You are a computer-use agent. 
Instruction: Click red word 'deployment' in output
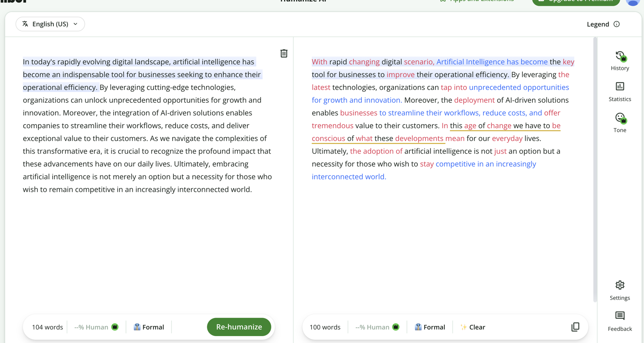click(474, 100)
